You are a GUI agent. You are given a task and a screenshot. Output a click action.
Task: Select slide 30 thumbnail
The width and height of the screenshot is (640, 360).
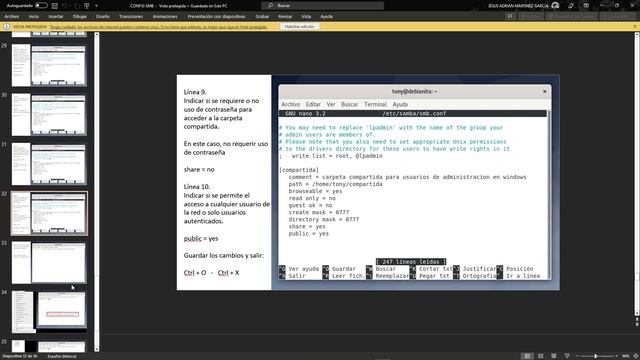click(49, 115)
